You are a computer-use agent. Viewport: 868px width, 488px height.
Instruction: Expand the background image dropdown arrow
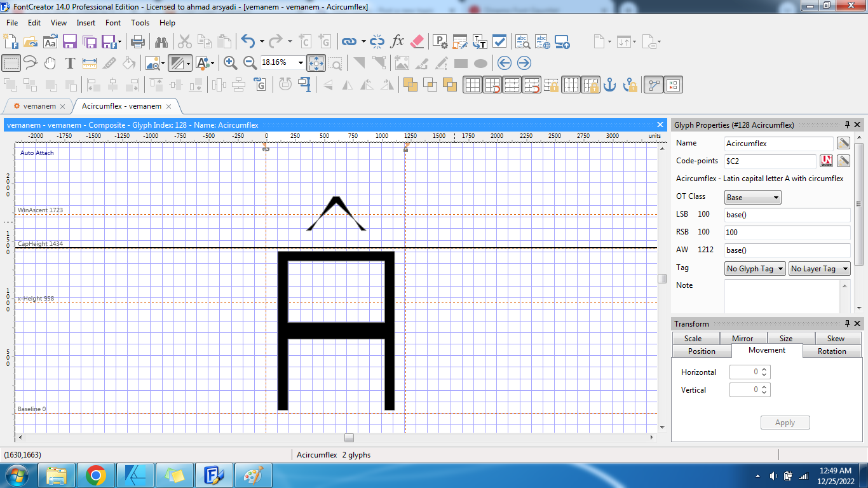click(x=163, y=63)
